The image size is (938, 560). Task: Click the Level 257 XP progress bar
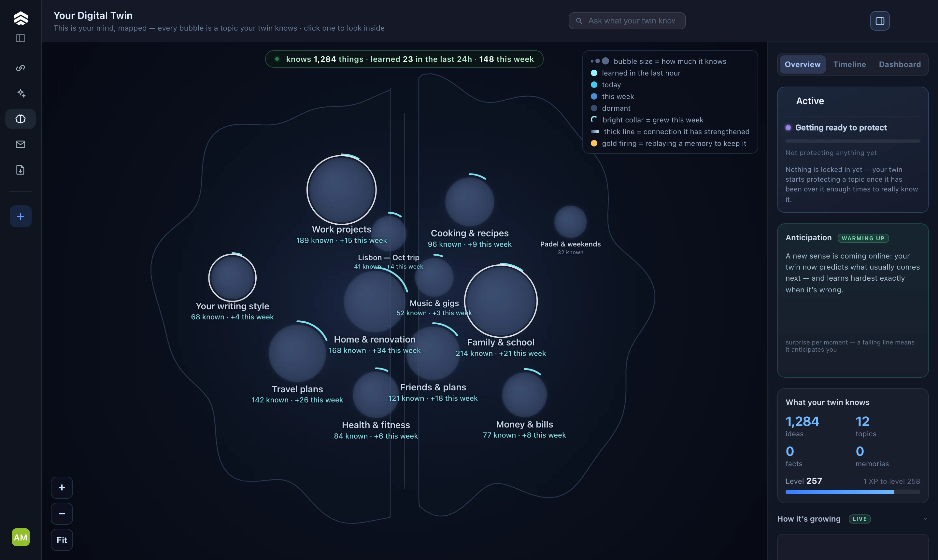853,492
